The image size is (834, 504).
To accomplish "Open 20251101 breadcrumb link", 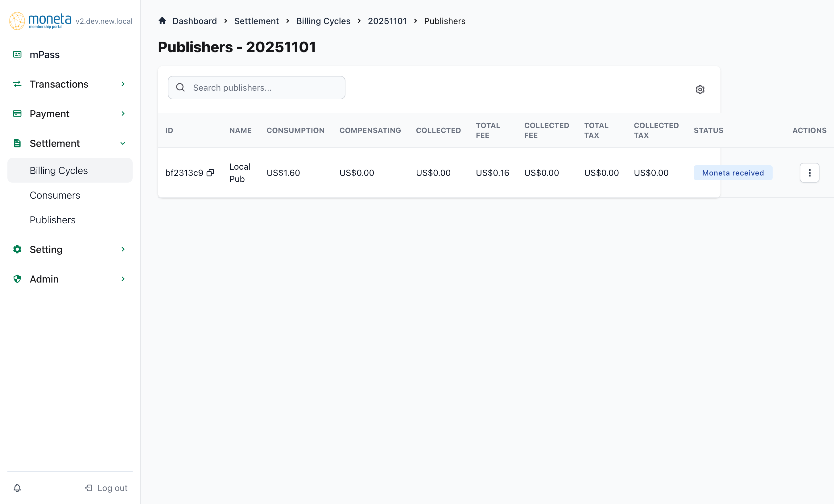I will coord(387,21).
